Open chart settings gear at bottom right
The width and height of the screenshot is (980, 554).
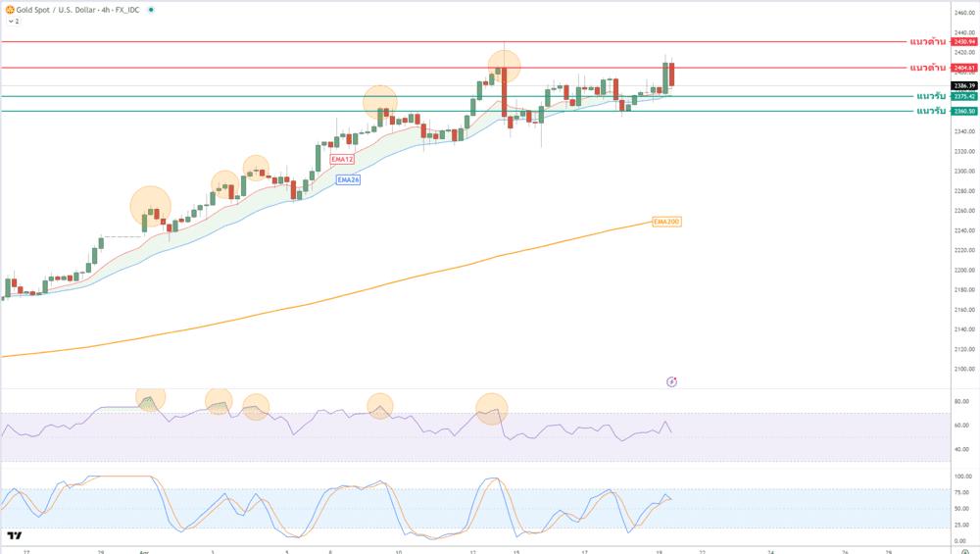(964, 552)
